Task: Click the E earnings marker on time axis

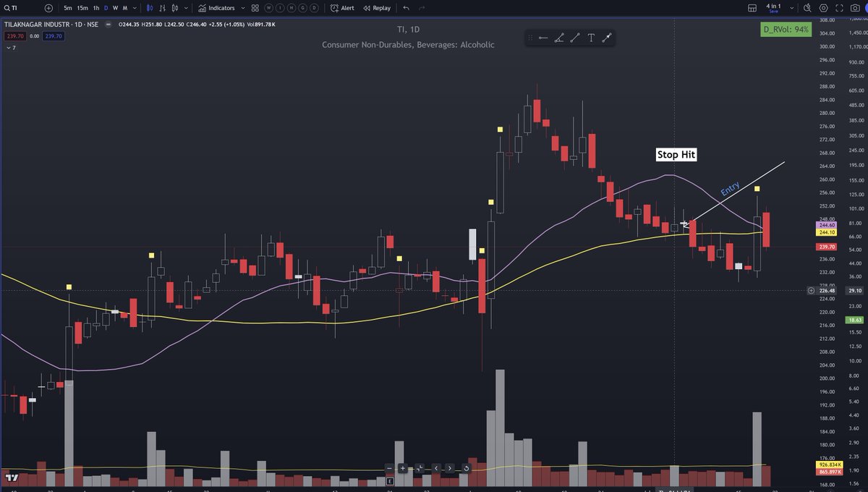Action: click(390, 481)
